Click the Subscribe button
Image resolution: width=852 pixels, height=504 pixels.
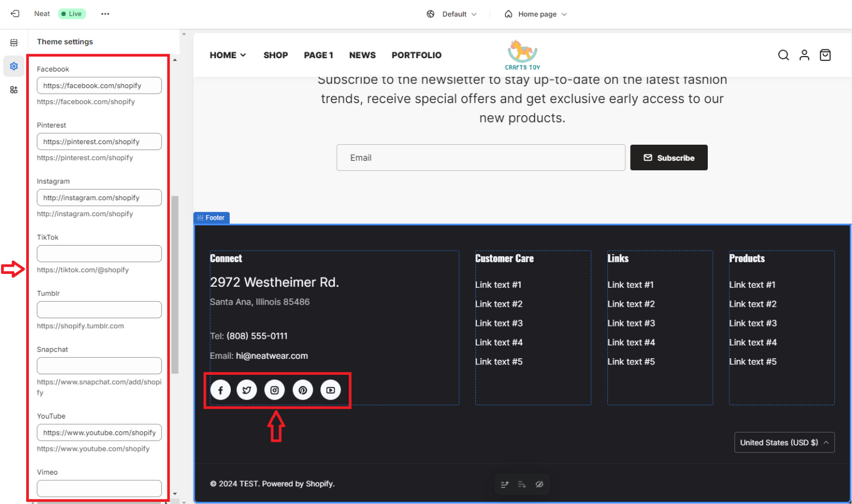coord(668,157)
